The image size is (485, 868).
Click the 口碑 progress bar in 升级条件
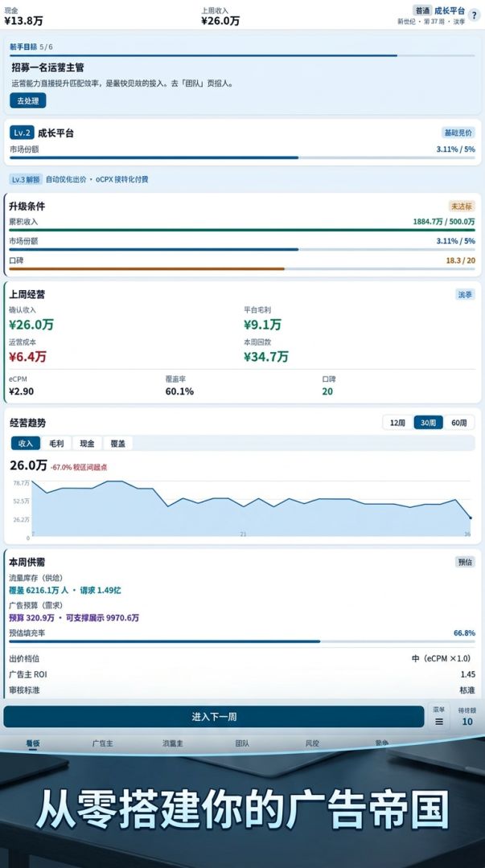242,269
